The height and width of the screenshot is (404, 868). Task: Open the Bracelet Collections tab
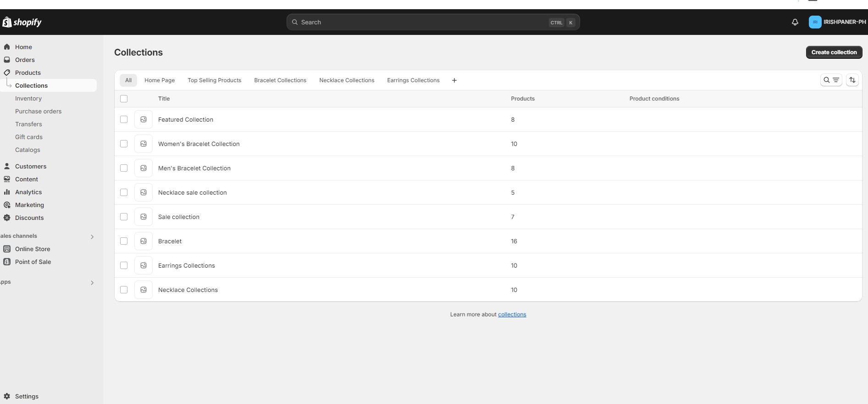click(280, 80)
